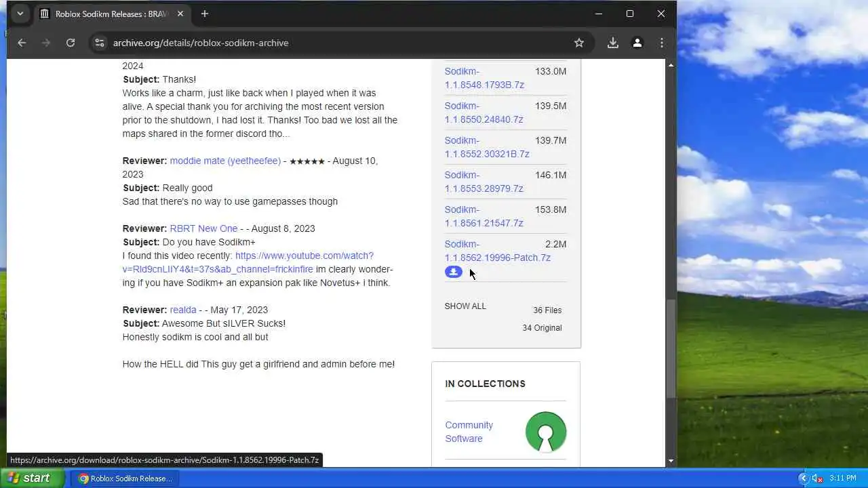Click the 3:11 PM taskbar clock

[843, 479]
